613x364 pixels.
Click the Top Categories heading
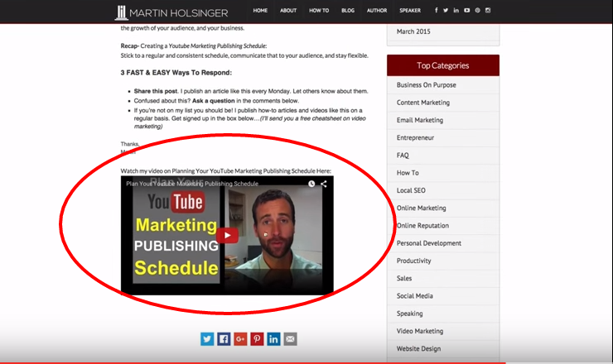tap(443, 65)
